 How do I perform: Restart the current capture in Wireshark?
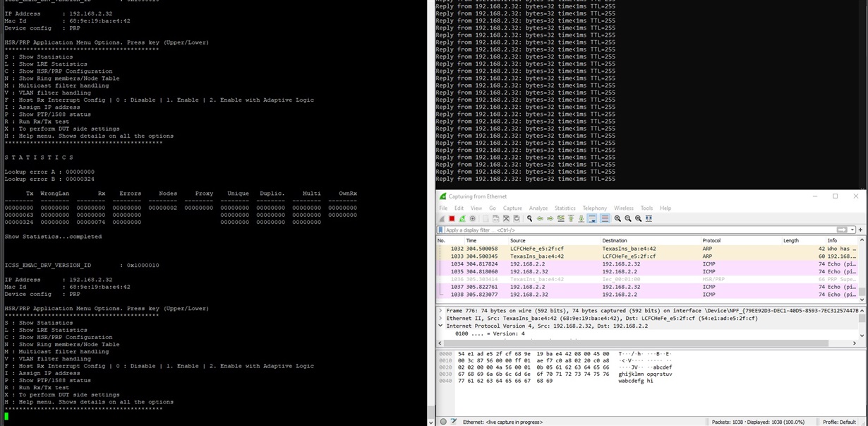click(x=462, y=219)
